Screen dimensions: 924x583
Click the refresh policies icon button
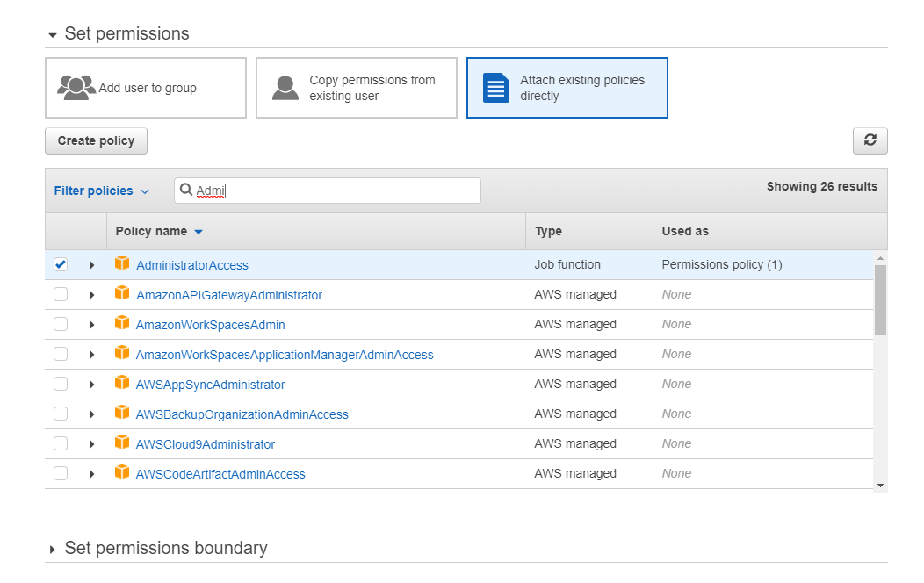870,140
